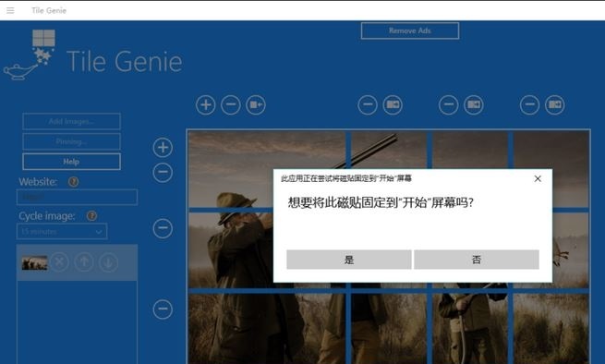Move the image up in list
605x364 pixels.
coord(84,262)
